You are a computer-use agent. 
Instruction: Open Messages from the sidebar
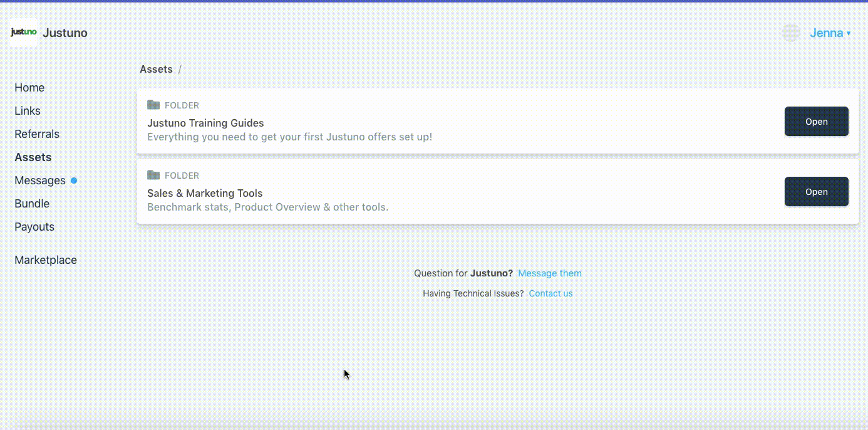(x=40, y=181)
